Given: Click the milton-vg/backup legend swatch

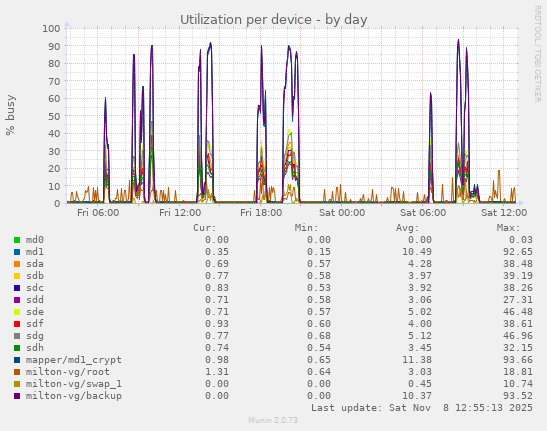Looking at the screenshot, I should pos(17,396).
